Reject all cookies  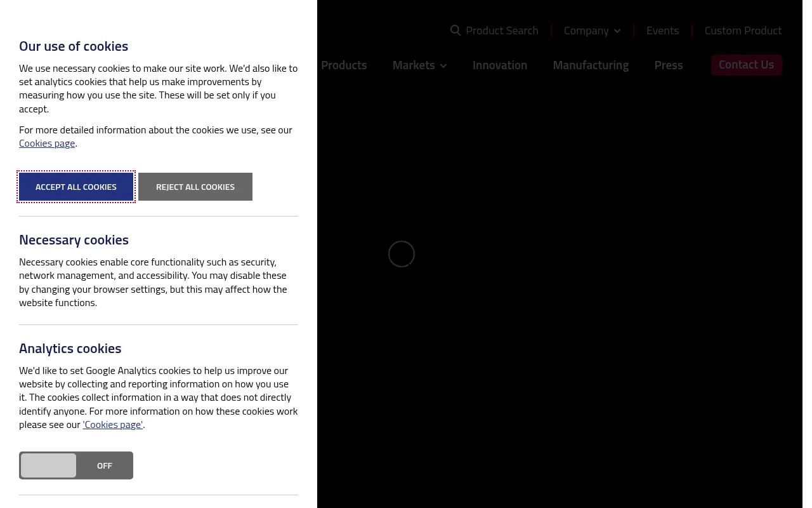195,187
